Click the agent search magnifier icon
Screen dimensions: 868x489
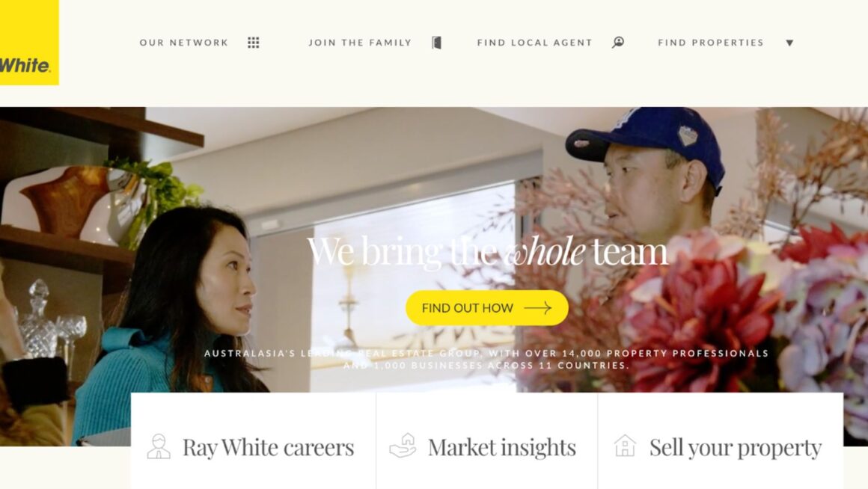[x=618, y=42]
